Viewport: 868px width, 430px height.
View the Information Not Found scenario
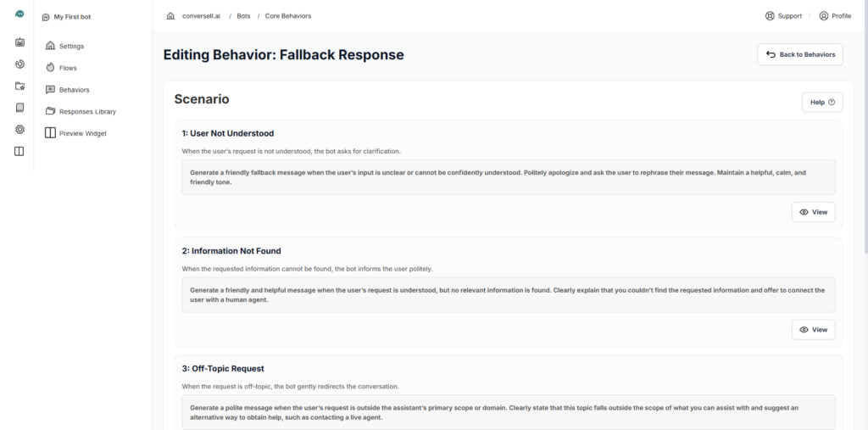pyautogui.click(x=813, y=329)
